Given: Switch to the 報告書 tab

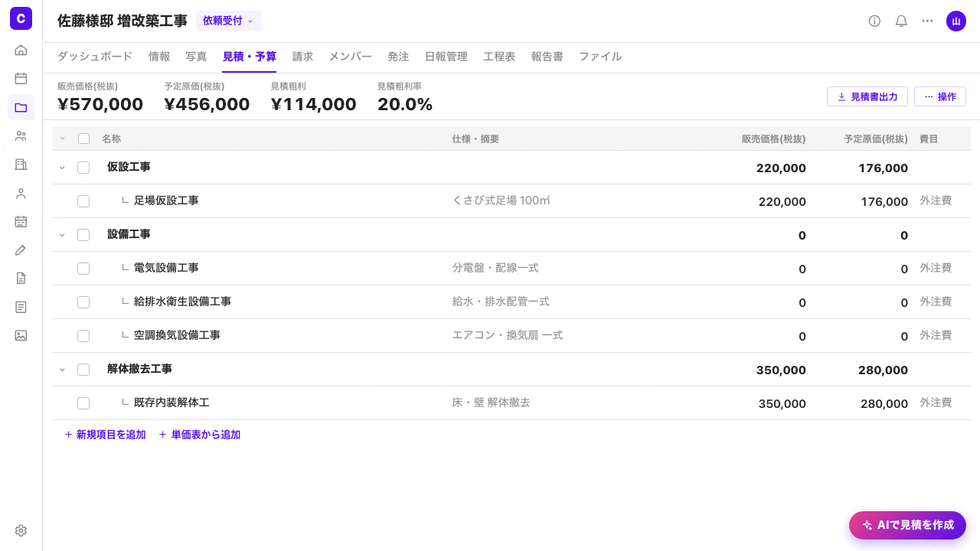Looking at the screenshot, I should (x=547, y=57).
